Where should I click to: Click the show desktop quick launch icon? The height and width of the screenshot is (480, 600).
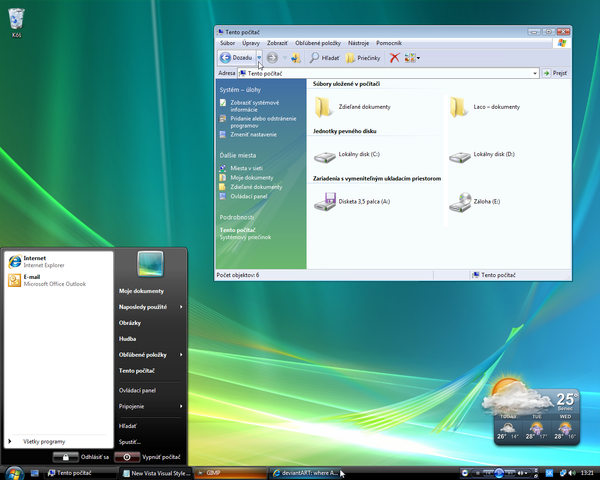click(35, 473)
